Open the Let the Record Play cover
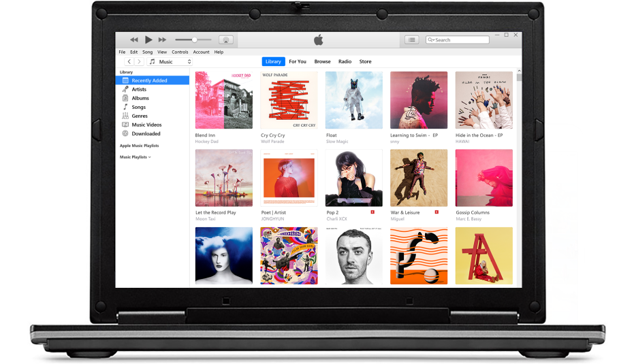Viewport: 634px width, 364px height. tap(224, 178)
